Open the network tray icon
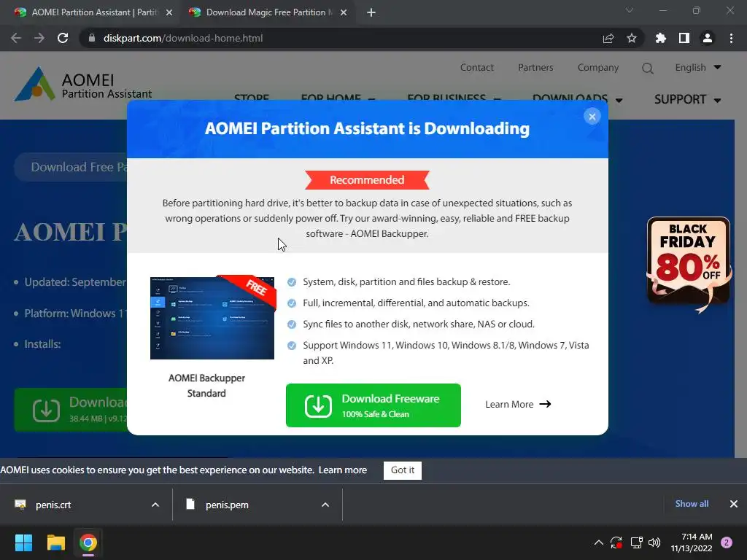 tap(636, 542)
